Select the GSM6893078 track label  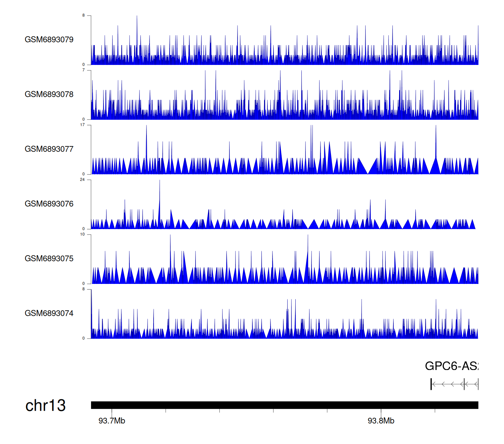pyautogui.click(x=49, y=95)
